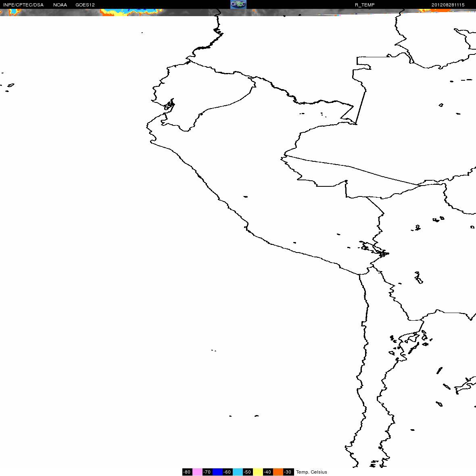476x476 pixels.
Task: Click the -30 legend value
Action: tap(288, 472)
